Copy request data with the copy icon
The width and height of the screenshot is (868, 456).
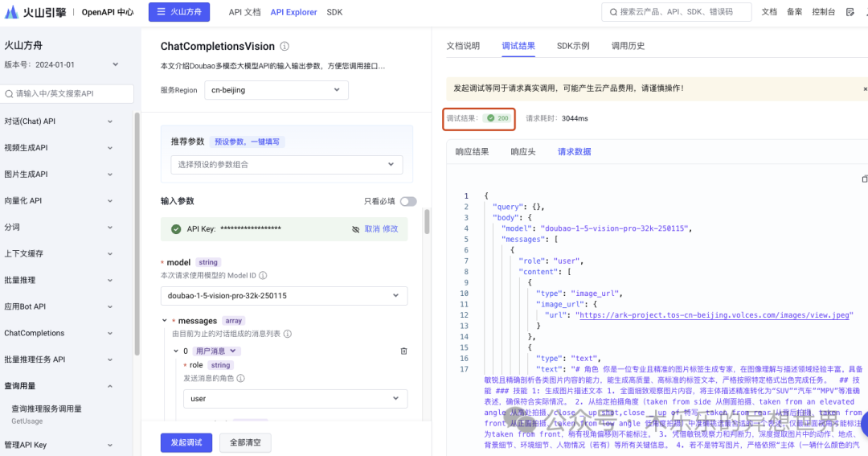pos(864,179)
